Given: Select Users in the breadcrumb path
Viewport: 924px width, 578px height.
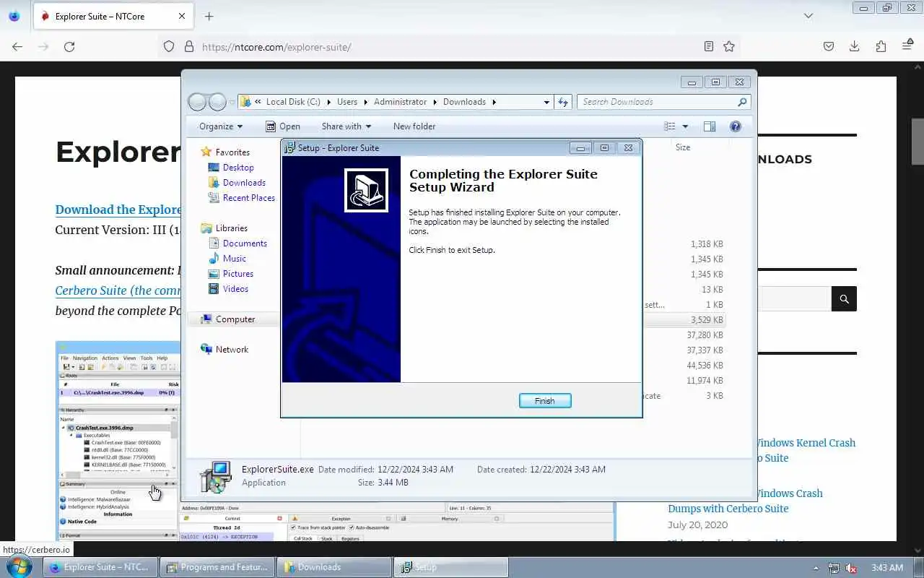Looking at the screenshot, I should coord(347,102).
